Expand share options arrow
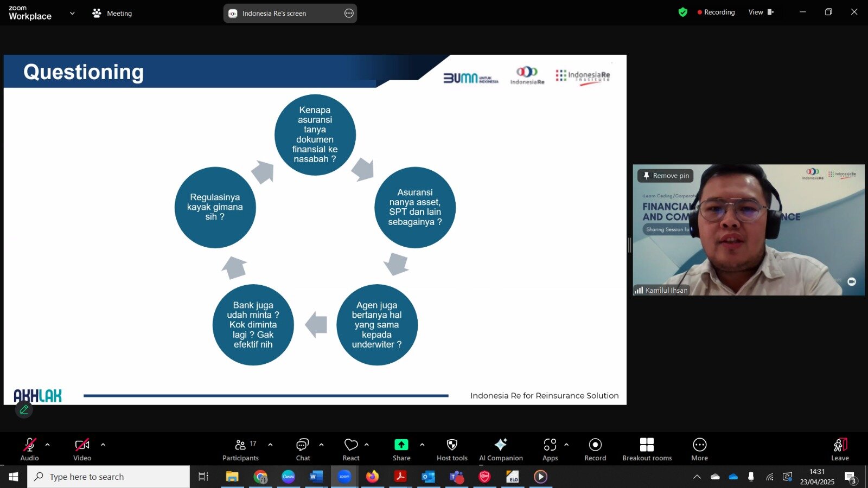 422,445
